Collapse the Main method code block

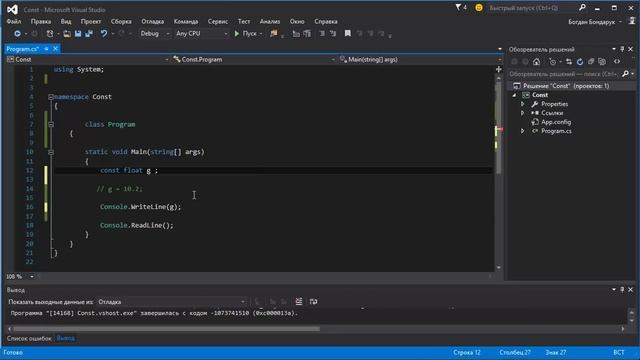[51, 152]
